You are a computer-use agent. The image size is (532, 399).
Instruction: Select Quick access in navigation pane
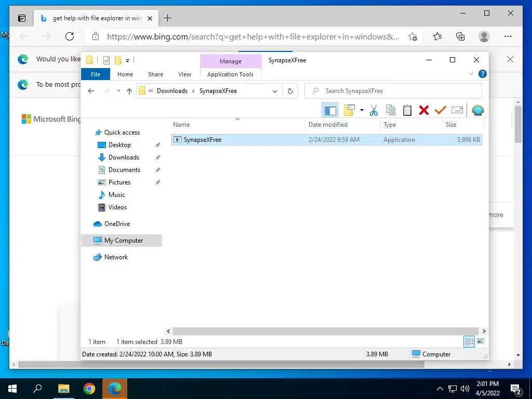coord(122,132)
